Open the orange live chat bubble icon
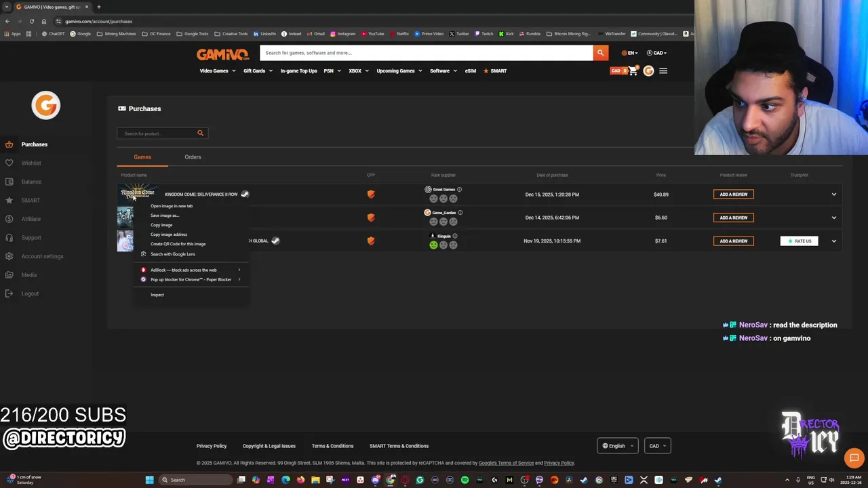 point(854,457)
